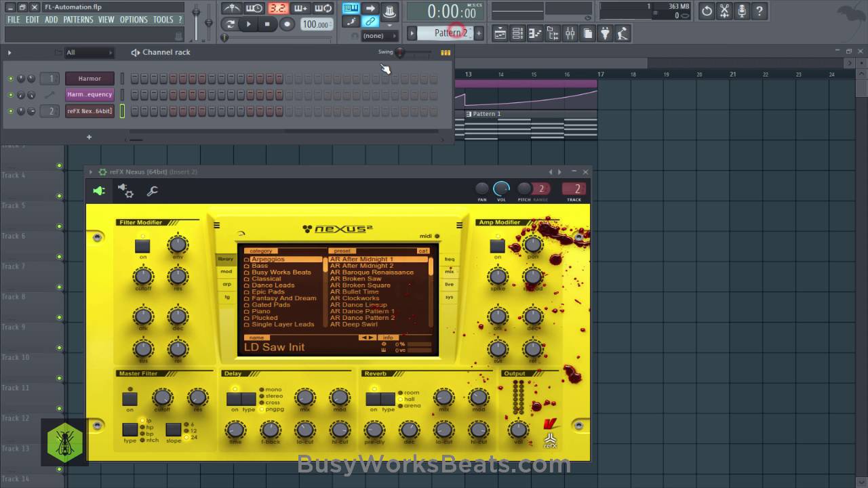Image resolution: width=868 pixels, height=488 pixels.
Task: Open the Piano roll toolbar icon
Action: [535, 33]
